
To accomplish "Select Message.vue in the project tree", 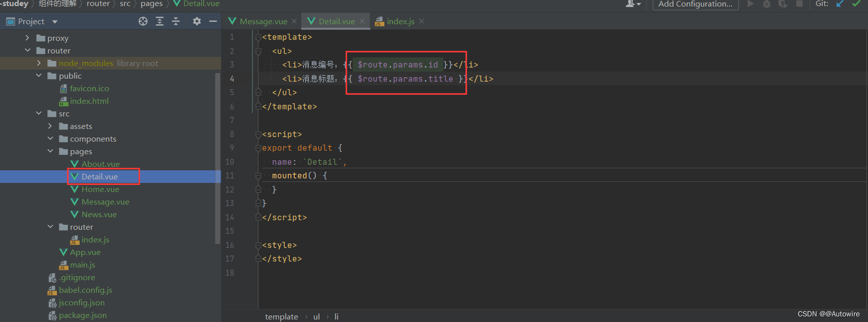I will pos(105,202).
